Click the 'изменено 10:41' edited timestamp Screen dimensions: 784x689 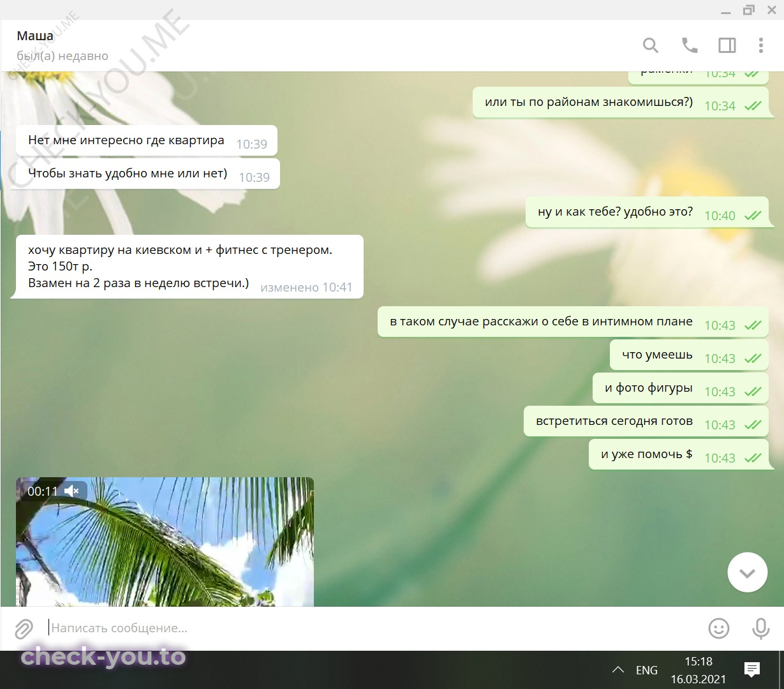[x=306, y=288]
